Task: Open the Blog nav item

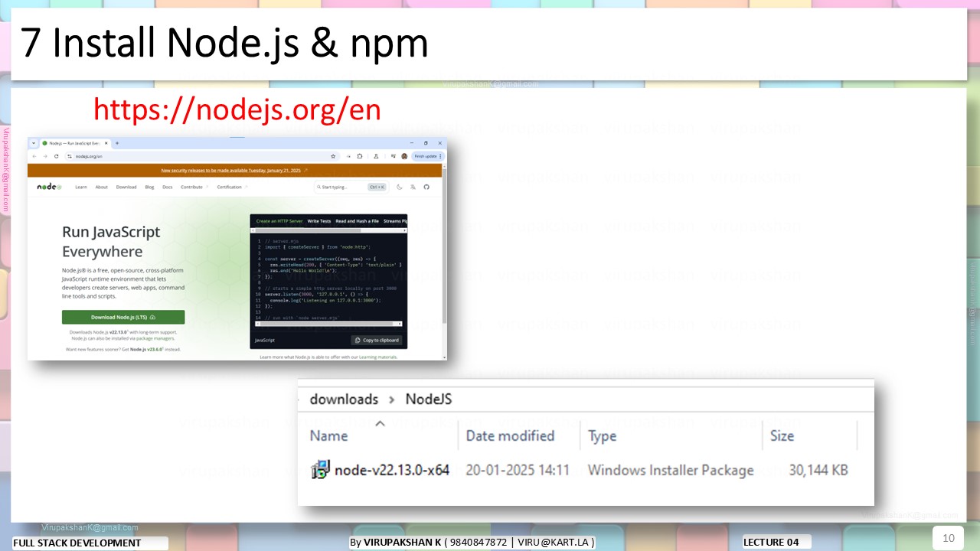Action: click(x=149, y=187)
